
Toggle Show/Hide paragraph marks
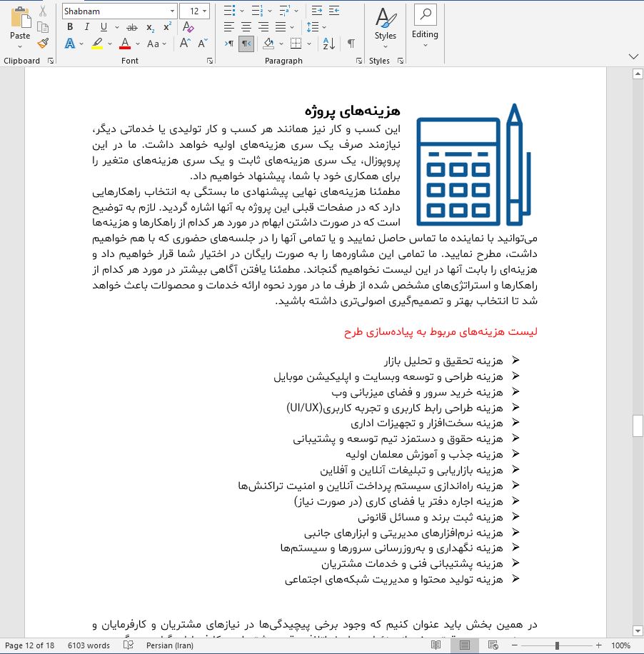(x=351, y=44)
